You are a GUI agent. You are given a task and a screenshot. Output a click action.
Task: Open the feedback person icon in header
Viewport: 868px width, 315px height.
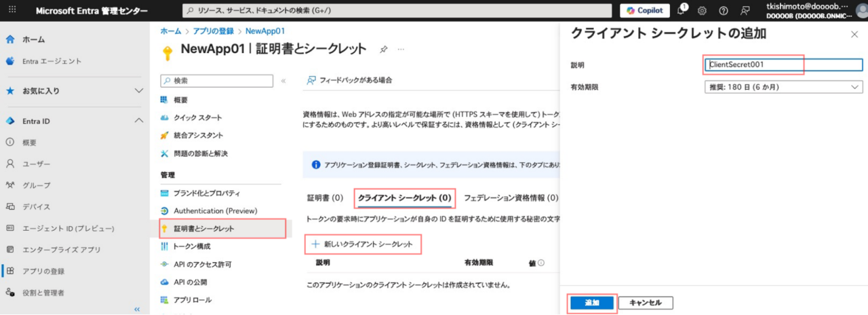click(745, 11)
